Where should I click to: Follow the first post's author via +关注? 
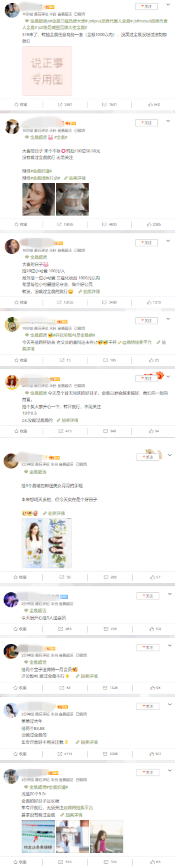click(146, 6)
